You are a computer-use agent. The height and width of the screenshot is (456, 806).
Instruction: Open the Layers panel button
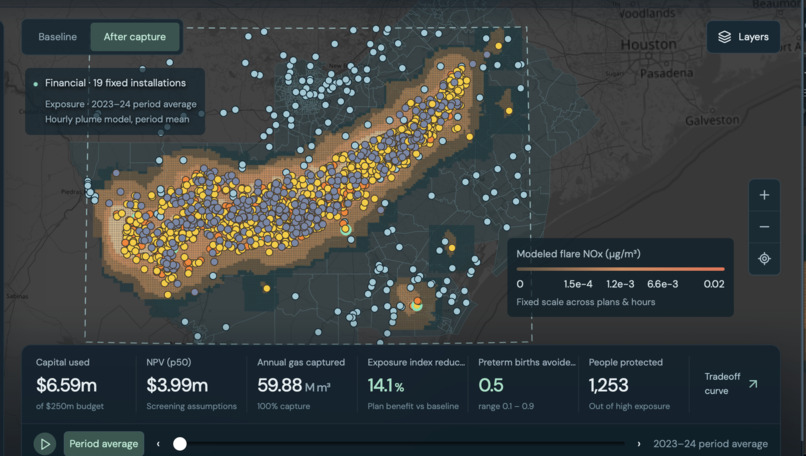tap(743, 37)
